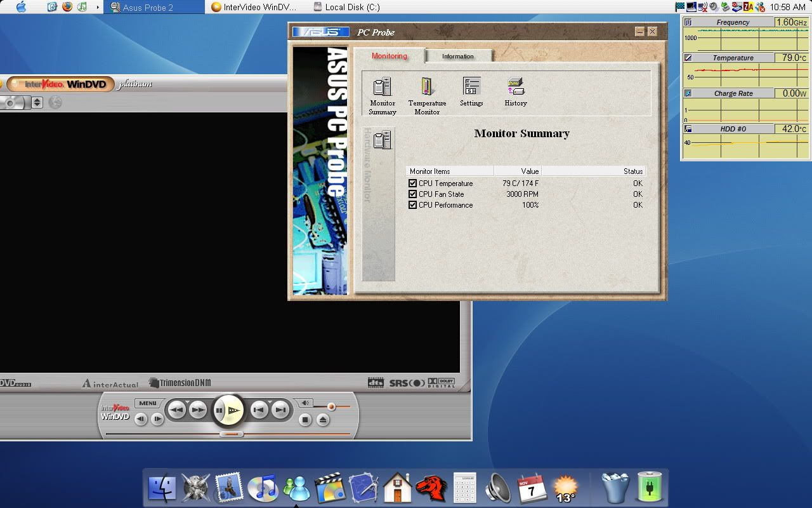Open the Mail stamp icon in dock
This screenshot has height=508, width=812.
[229, 488]
